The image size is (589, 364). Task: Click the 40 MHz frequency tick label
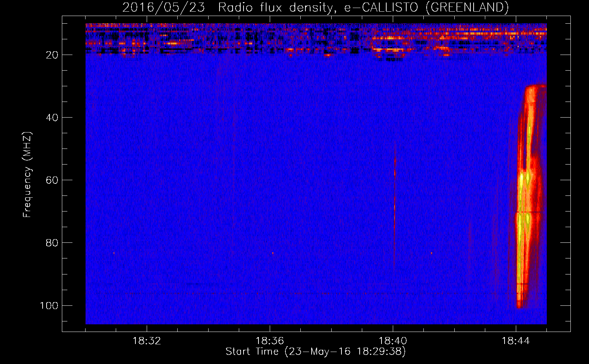pos(52,118)
